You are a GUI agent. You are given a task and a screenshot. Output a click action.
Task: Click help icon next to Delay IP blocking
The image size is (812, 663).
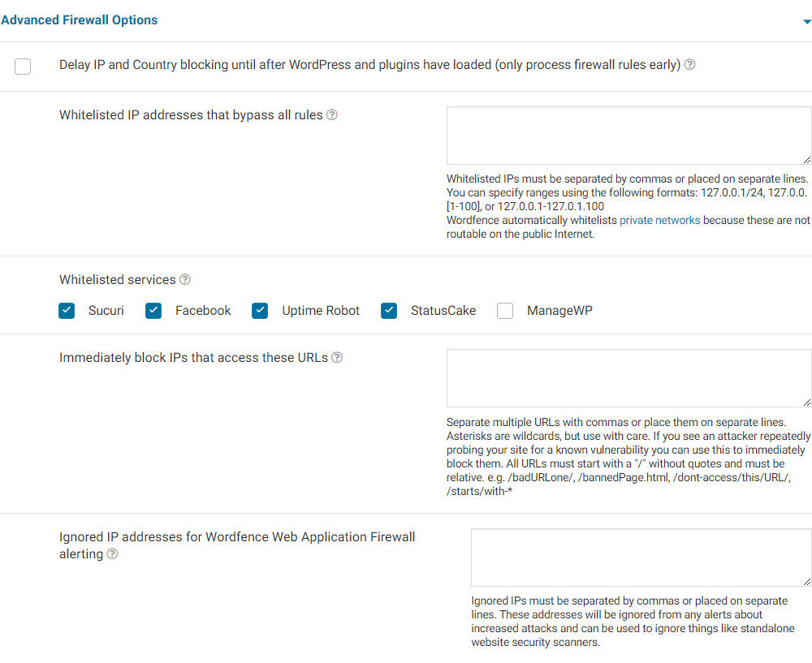tap(690, 65)
